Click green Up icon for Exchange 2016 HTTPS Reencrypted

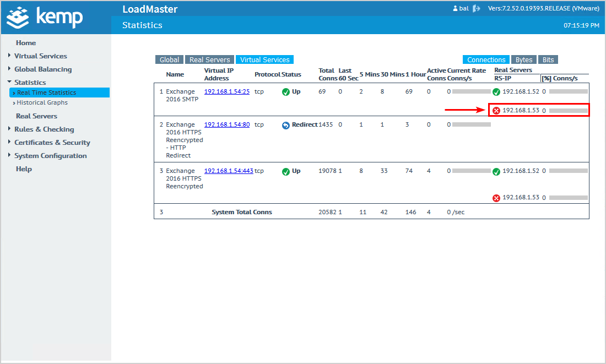pyautogui.click(x=285, y=172)
